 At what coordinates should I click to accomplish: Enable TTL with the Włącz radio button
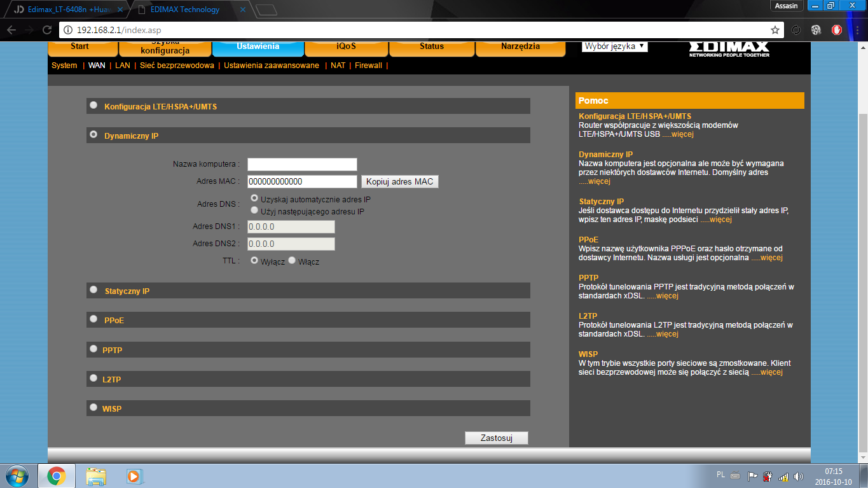(x=292, y=261)
